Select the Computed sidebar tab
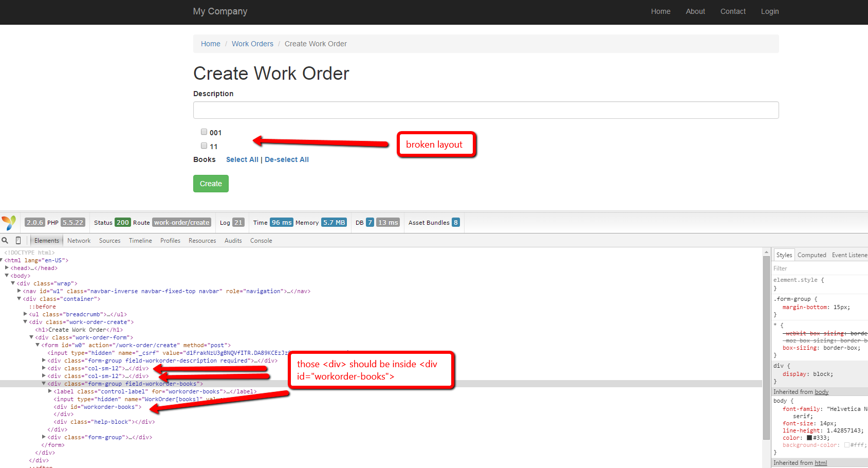868x468 pixels. point(812,255)
